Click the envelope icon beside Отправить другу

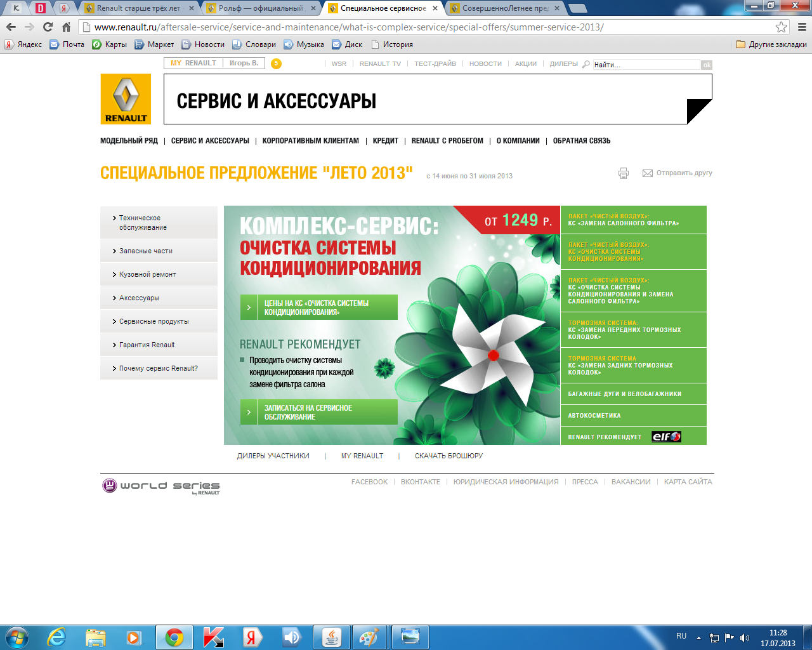click(x=648, y=173)
